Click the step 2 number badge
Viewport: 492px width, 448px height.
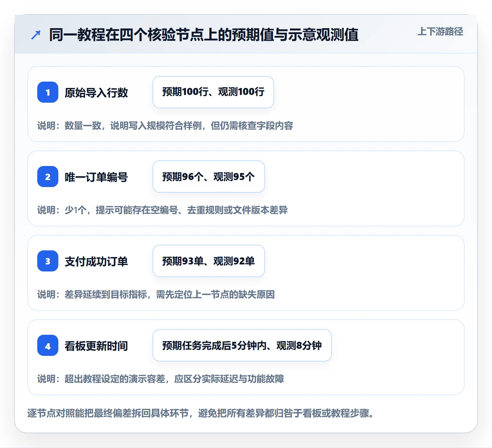click(x=48, y=177)
